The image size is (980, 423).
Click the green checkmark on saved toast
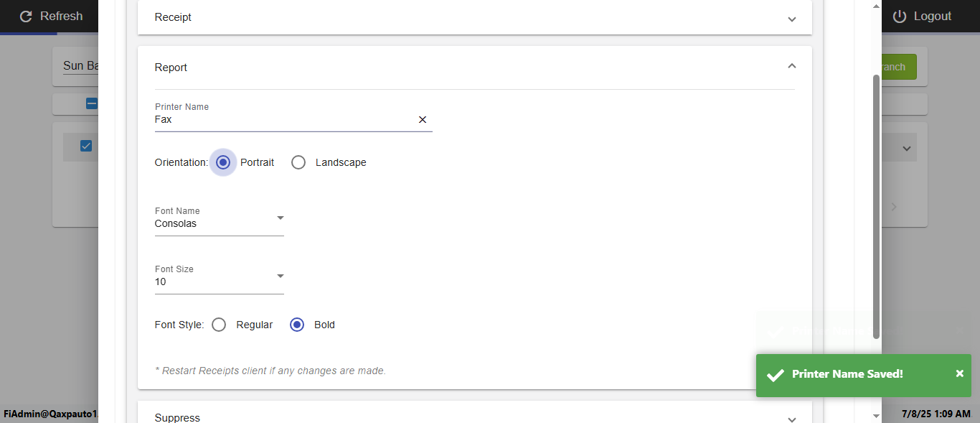pyautogui.click(x=775, y=375)
